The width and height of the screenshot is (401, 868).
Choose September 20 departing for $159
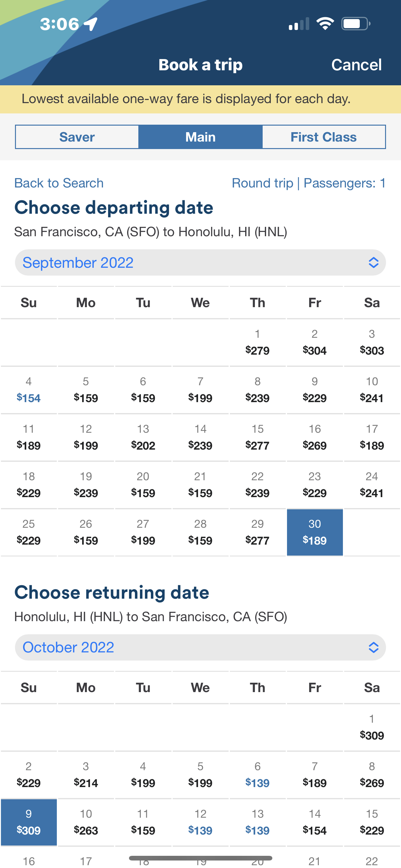click(x=143, y=485)
